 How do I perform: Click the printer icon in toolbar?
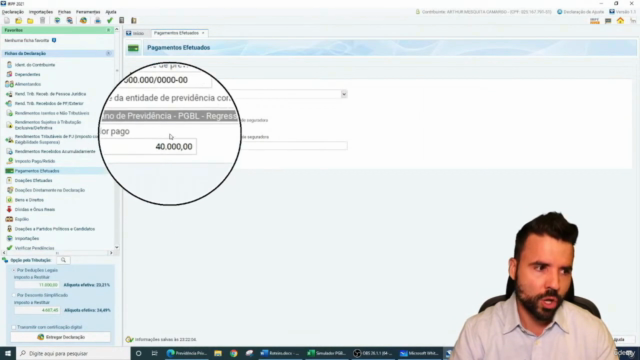pyautogui.click(x=98, y=20)
